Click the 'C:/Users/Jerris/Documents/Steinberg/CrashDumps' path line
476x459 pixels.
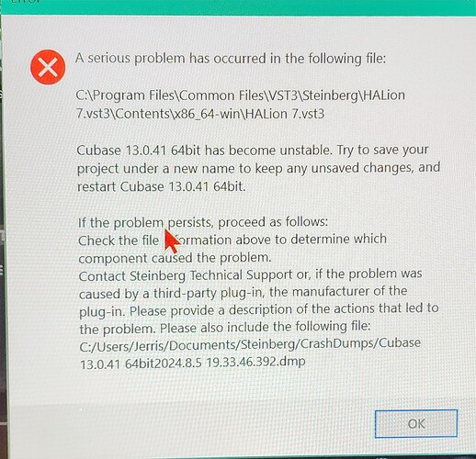pyautogui.click(x=250, y=344)
